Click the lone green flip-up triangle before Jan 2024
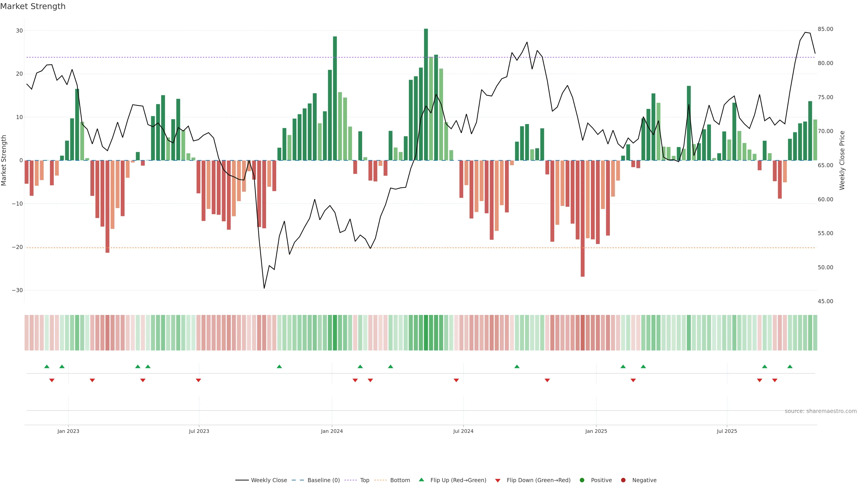 coord(279,366)
